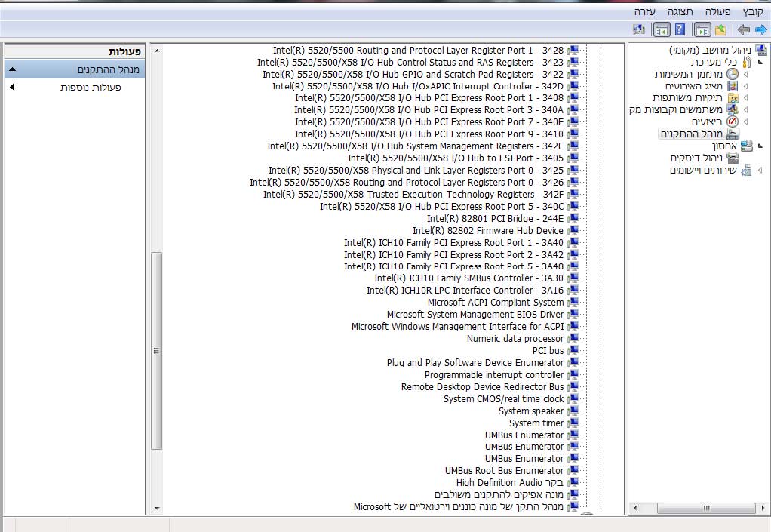This screenshot has width=771, height=532.
Task: Click the blue arrow navigation toolbar button
Action: click(x=761, y=30)
